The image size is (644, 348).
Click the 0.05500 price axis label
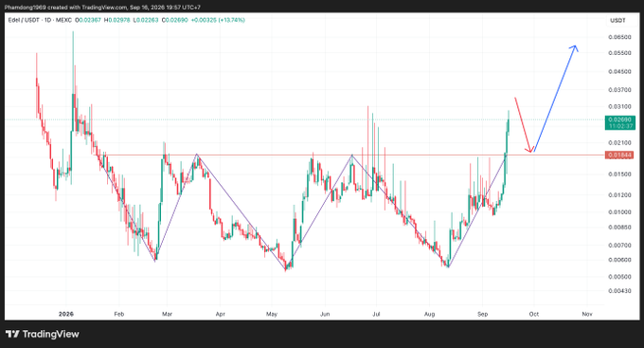tap(619, 53)
